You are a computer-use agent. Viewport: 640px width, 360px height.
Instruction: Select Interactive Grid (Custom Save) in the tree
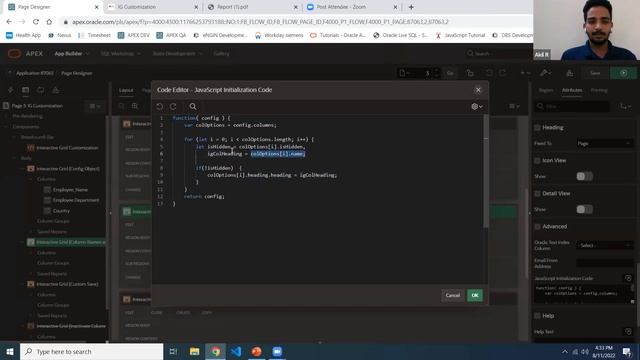click(67, 284)
